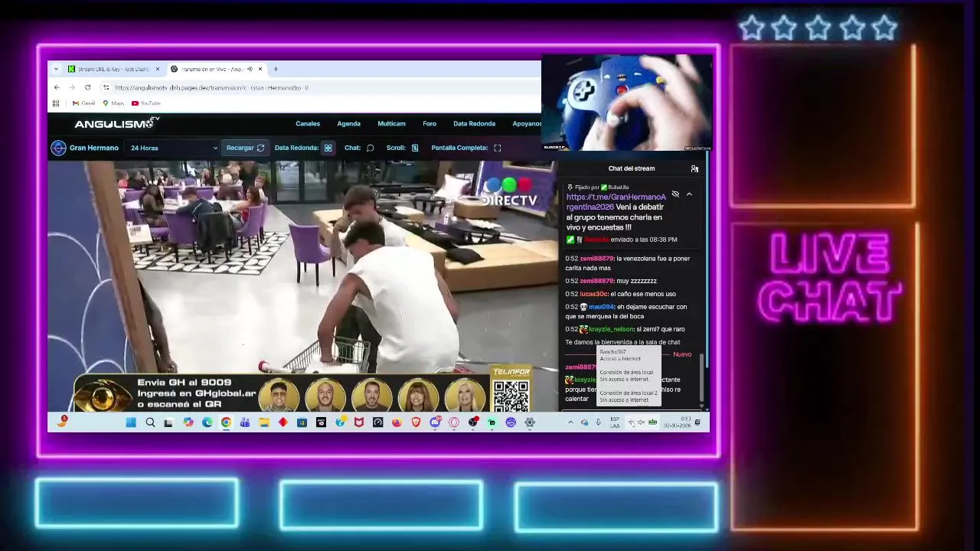This screenshot has height=551, width=980.
Task: Click the microphone tray icon
Action: (x=598, y=422)
